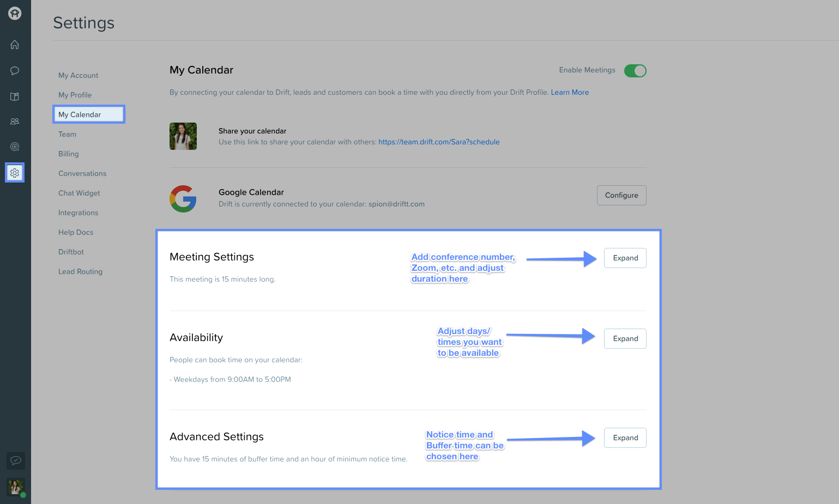Image resolution: width=839 pixels, height=504 pixels.
Task: Open Lead Routing settings
Action: tap(81, 272)
